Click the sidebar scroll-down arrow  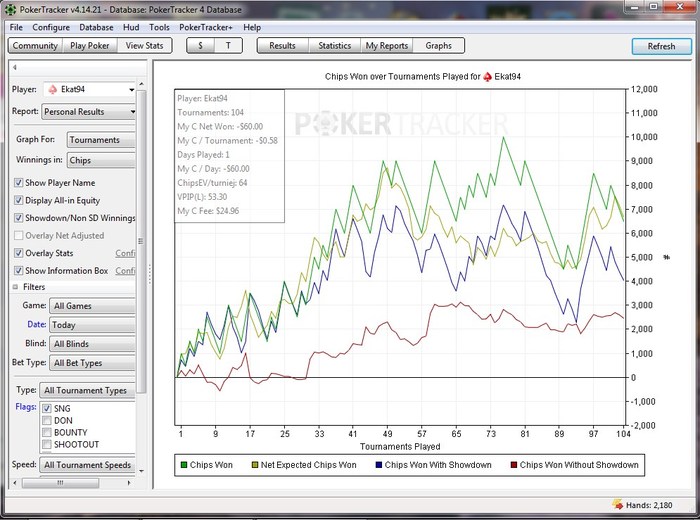pyautogui.click(x=142, y=471)
